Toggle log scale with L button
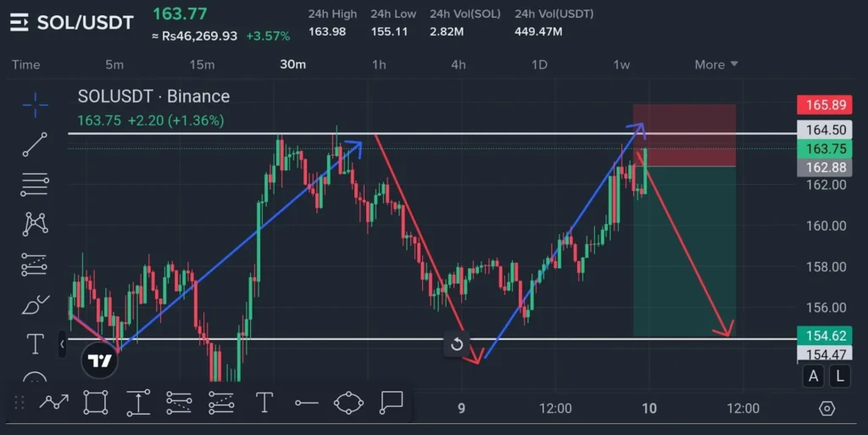The width and height of the screenshot is (868, 435). pyautogui.click(x=839, y=376)
